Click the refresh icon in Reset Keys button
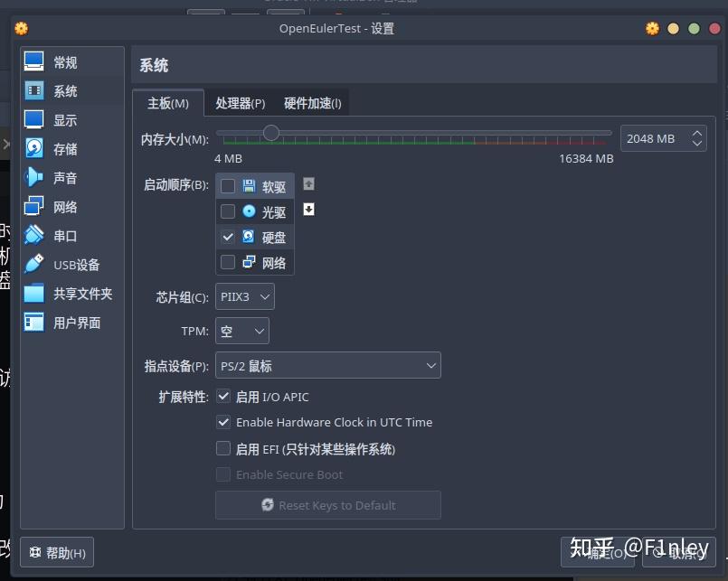 [x=268, y=504]
